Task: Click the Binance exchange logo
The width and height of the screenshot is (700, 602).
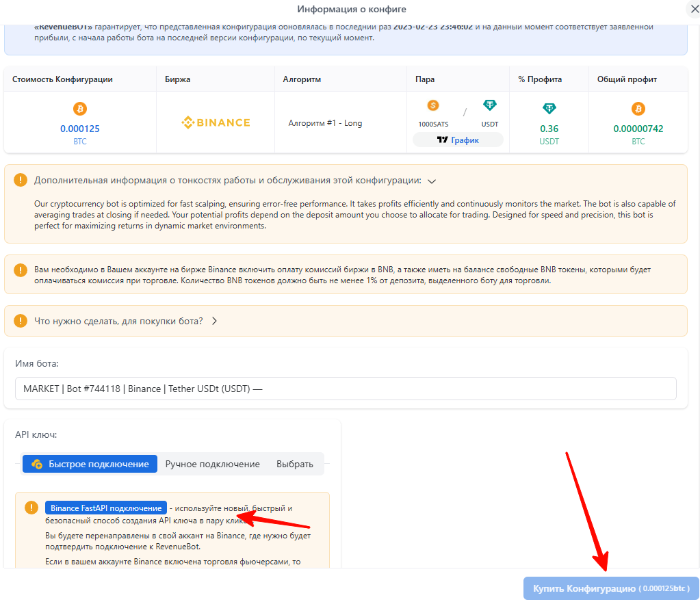Action: tap(216, 122)
